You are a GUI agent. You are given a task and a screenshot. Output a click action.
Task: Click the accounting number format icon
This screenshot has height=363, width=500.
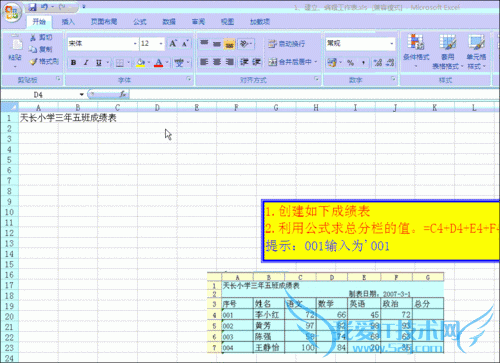(332, 62)
